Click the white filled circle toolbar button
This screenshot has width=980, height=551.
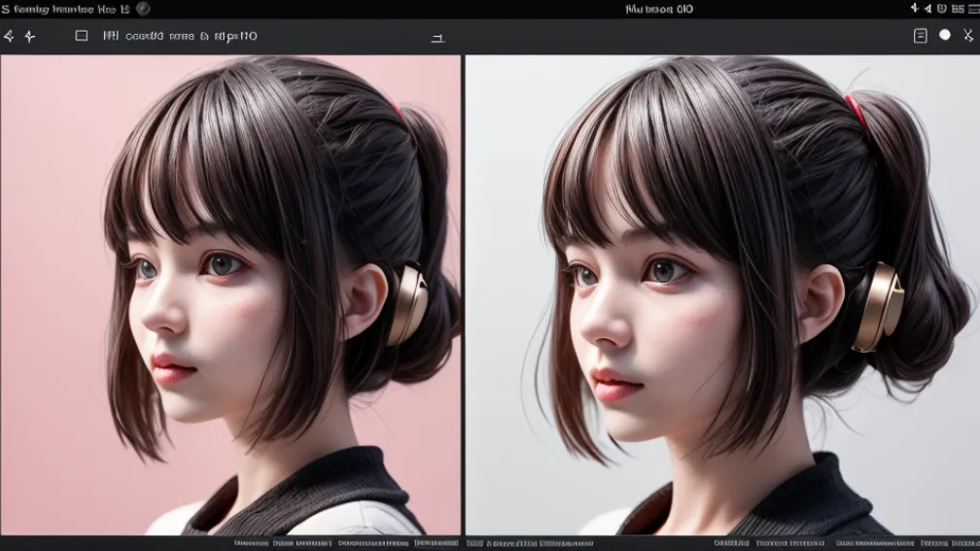coord(945,35)
